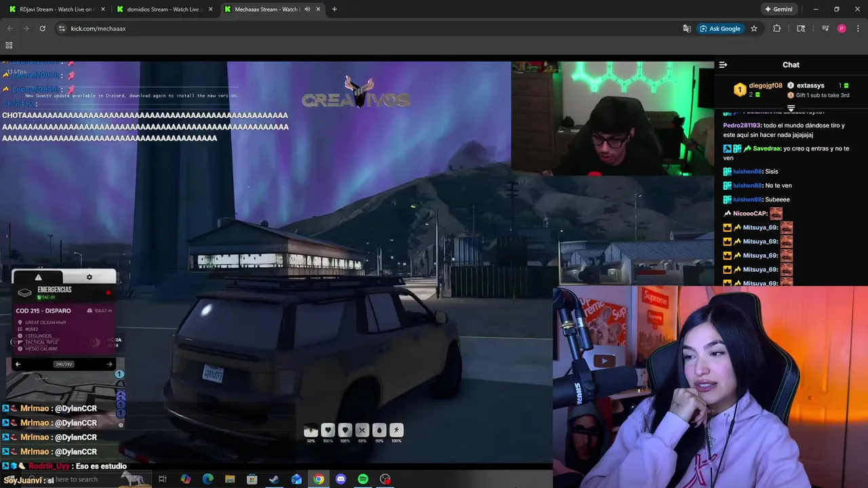View site information icon in address bar
This screenshot has height=488, width=868.
(62, 28)
